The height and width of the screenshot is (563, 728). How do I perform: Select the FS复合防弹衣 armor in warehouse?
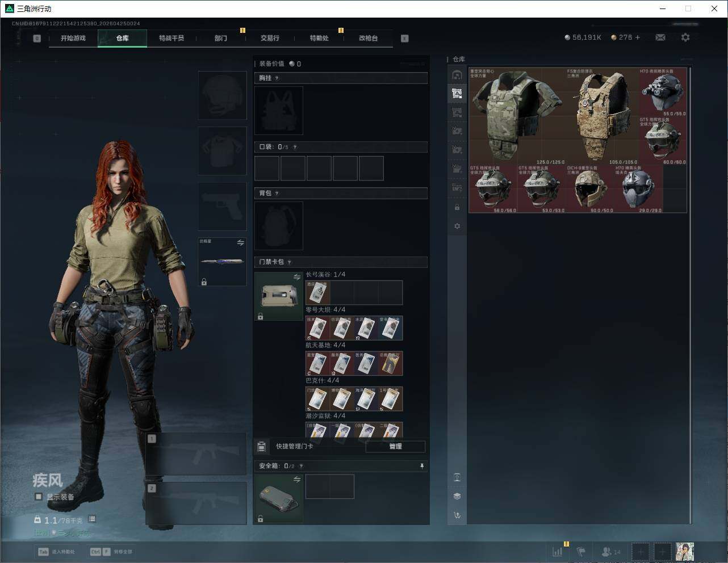click(602, 116)
